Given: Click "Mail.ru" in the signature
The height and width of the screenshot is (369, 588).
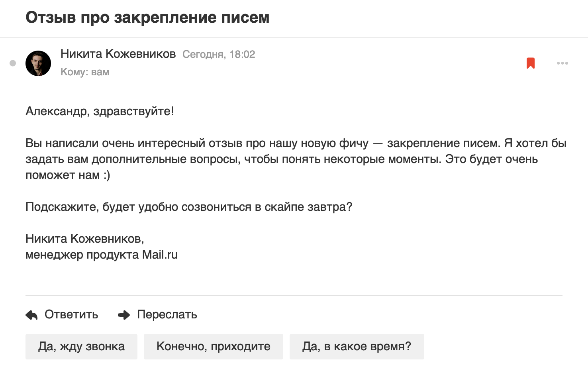Looking at the screenshot, I should [160, 255].
